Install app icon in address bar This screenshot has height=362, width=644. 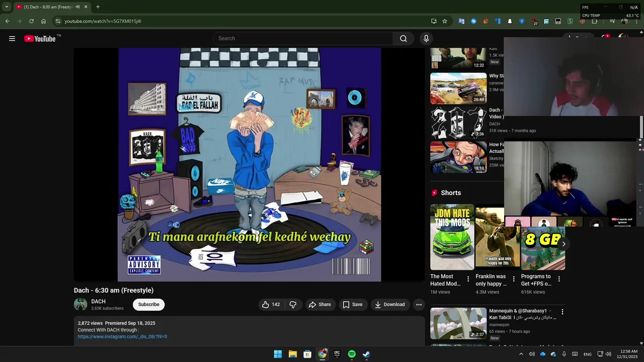(434, 21)
